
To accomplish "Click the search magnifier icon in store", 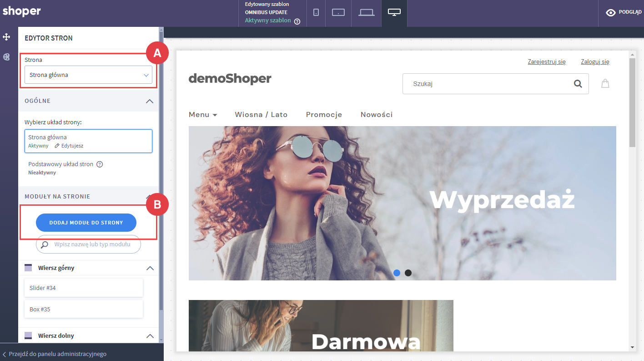I will point(578,84).
